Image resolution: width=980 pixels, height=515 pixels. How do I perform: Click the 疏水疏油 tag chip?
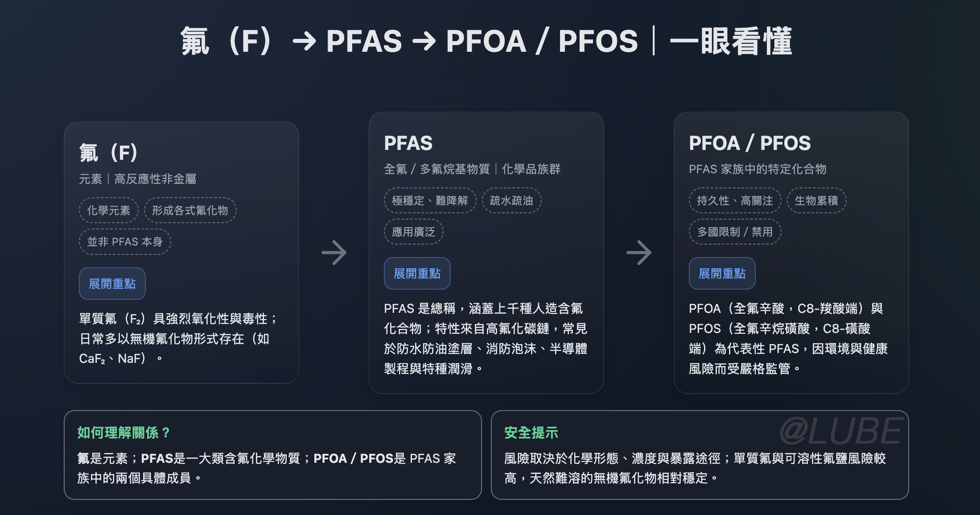[x=512, y=200]
